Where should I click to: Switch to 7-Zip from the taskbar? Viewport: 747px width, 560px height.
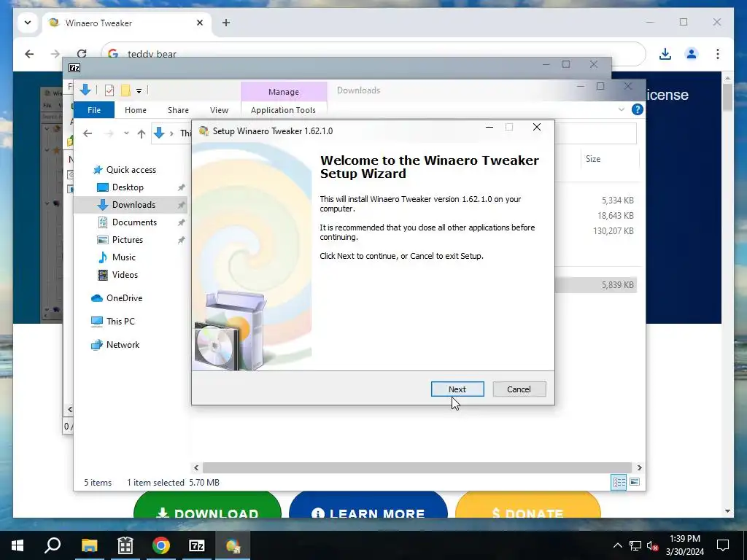coord(197,545)
